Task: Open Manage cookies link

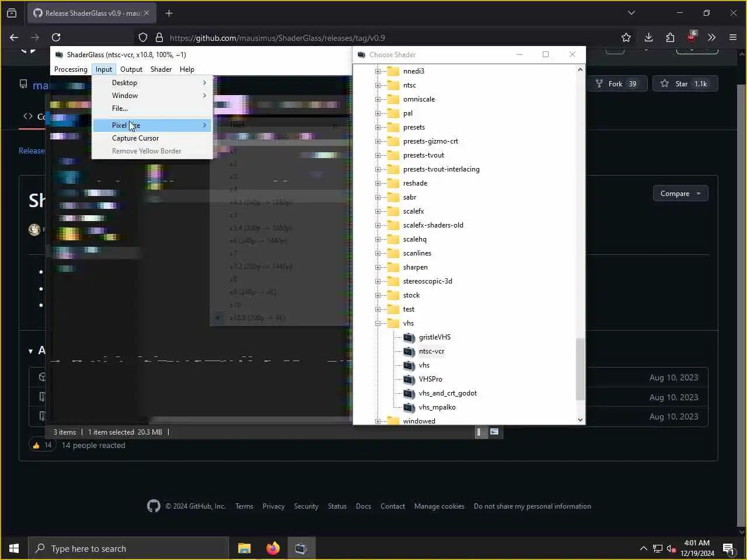Action: (439, 506)
